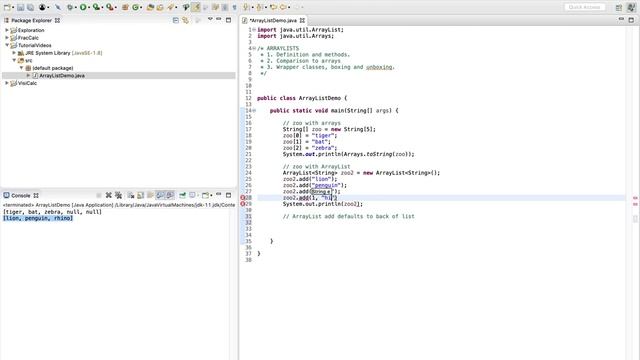640x360 pixels.
Task: Click the green Run button icon
Action: [83, 7]
